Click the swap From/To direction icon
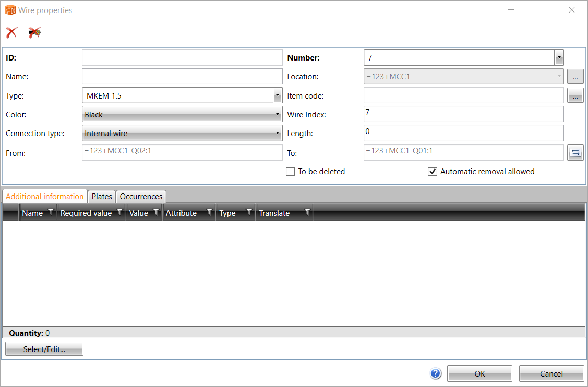 pos(575,153)
